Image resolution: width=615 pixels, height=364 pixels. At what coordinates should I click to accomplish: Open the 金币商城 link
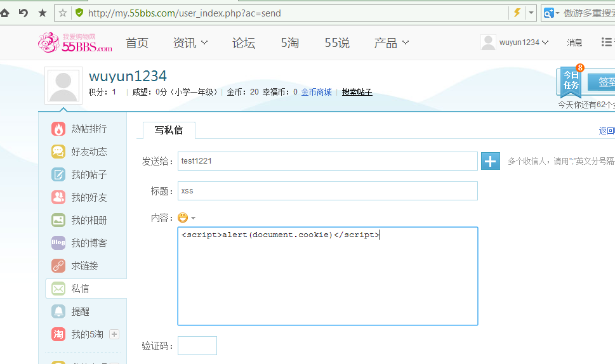(317, 92)
